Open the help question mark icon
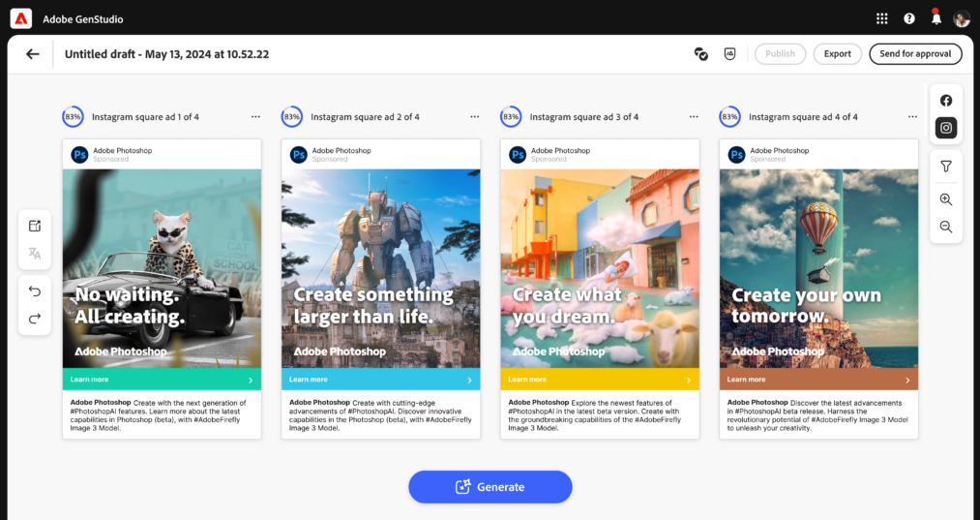 (908, 18)
